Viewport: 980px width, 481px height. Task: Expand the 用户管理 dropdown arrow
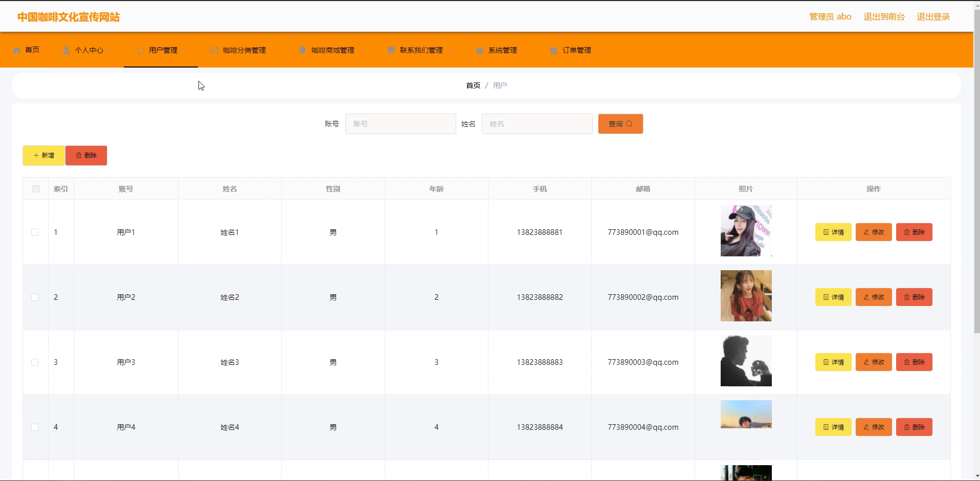click(185, 50)
